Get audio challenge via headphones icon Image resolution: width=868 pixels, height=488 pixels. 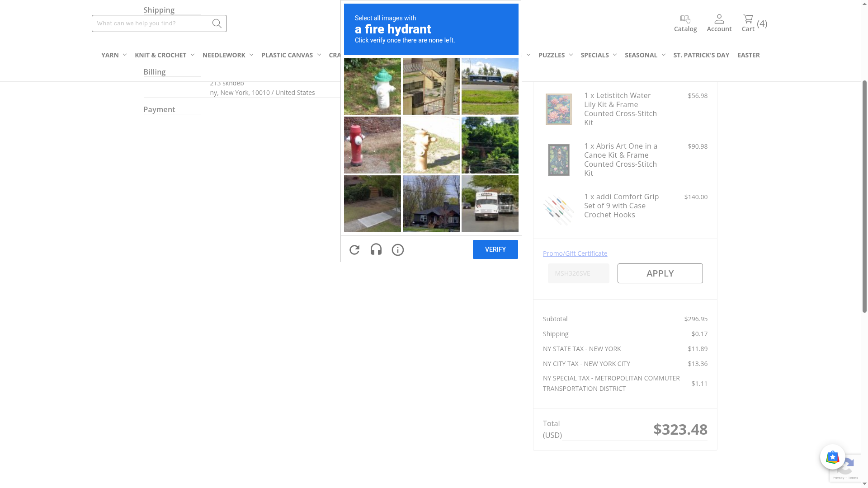376,250
